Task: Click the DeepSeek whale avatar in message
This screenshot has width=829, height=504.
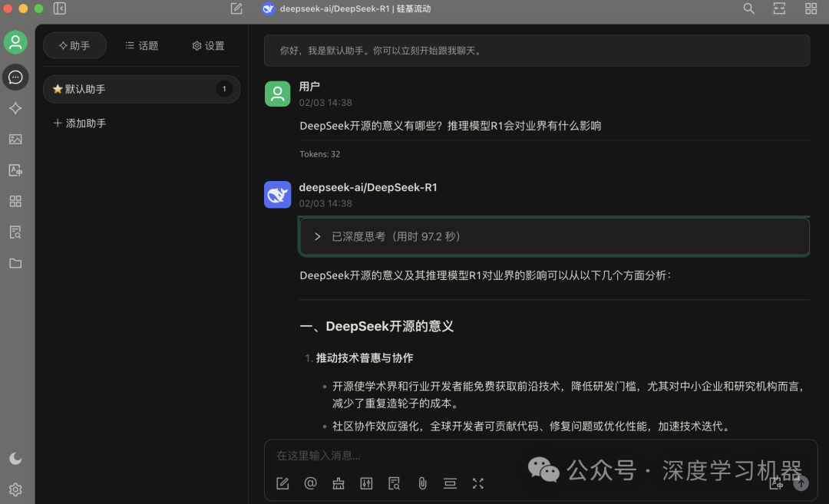Action: (278, 194)
